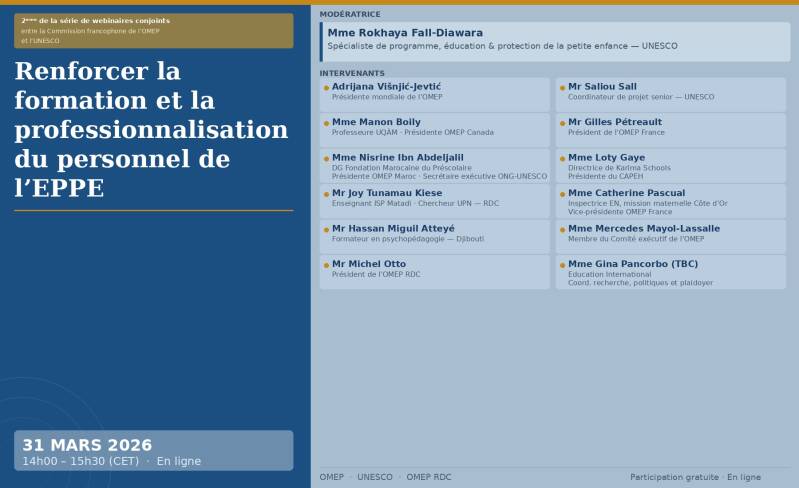This screenshot has height=488, width=799.
Task: Click the Mme Rokhaya Fall-Diawara moderator card
Action: pos(555,42)
